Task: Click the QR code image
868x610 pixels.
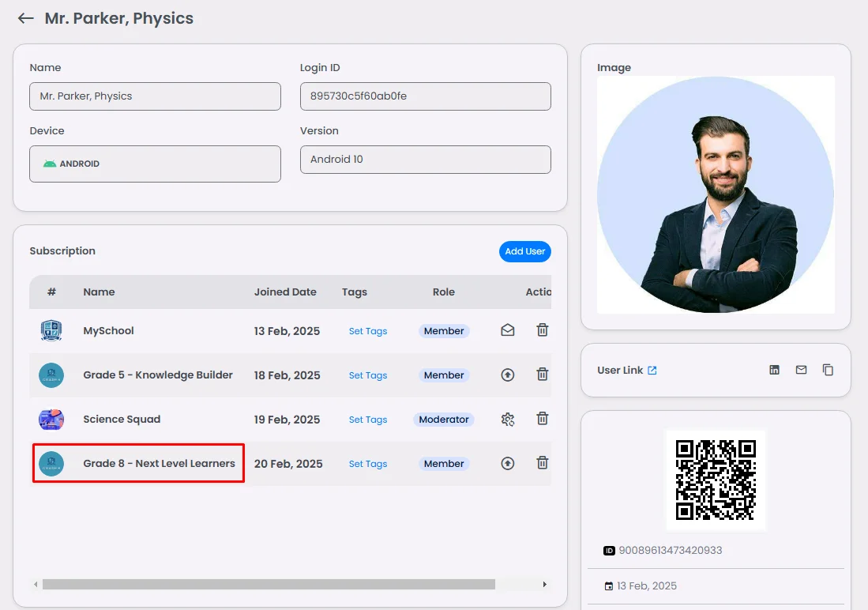Action: click(x=716, y=480)
